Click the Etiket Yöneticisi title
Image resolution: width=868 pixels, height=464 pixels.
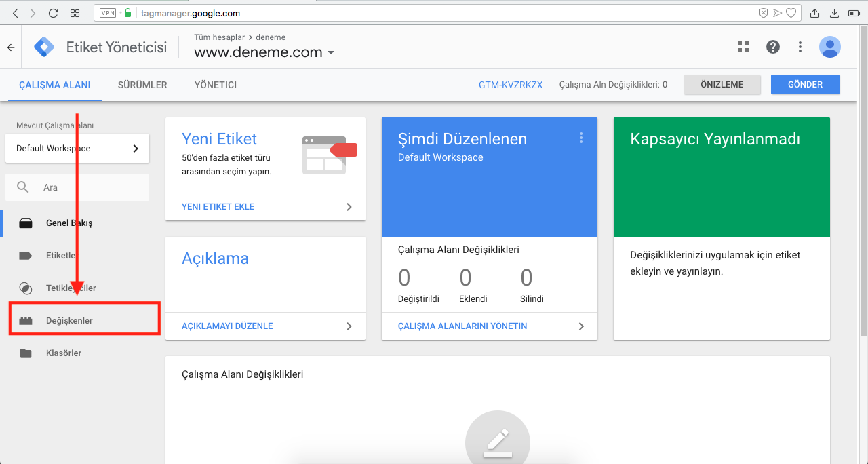117,47
